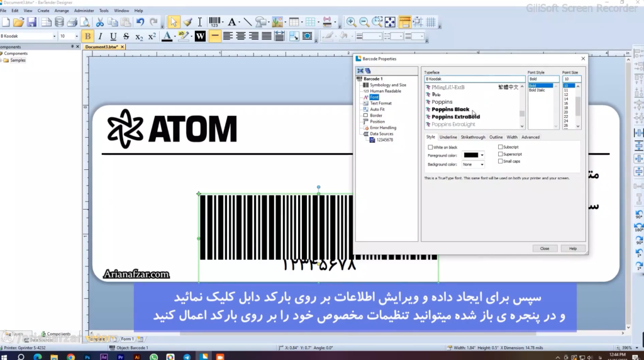
Task: Open the Tools menu
Action: click(x=104, y=11)
